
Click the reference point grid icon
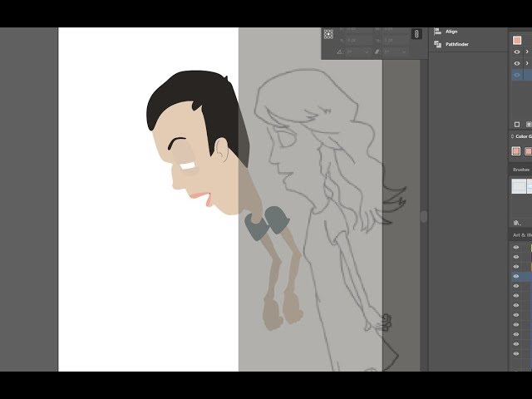coord(328,34)
